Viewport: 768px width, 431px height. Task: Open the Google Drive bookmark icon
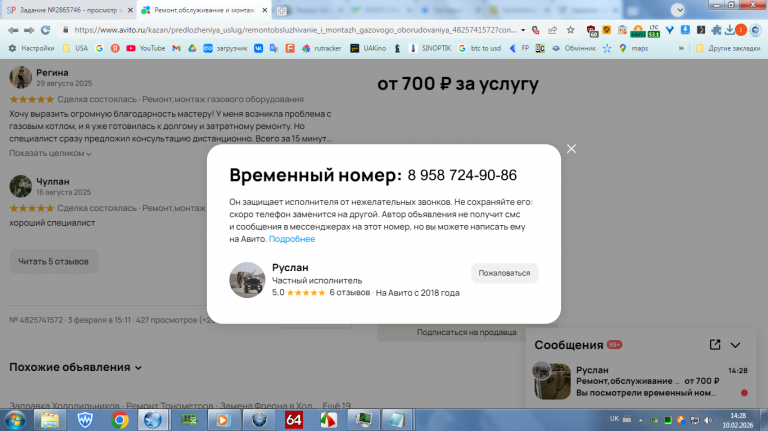click(x=192, y=48)
